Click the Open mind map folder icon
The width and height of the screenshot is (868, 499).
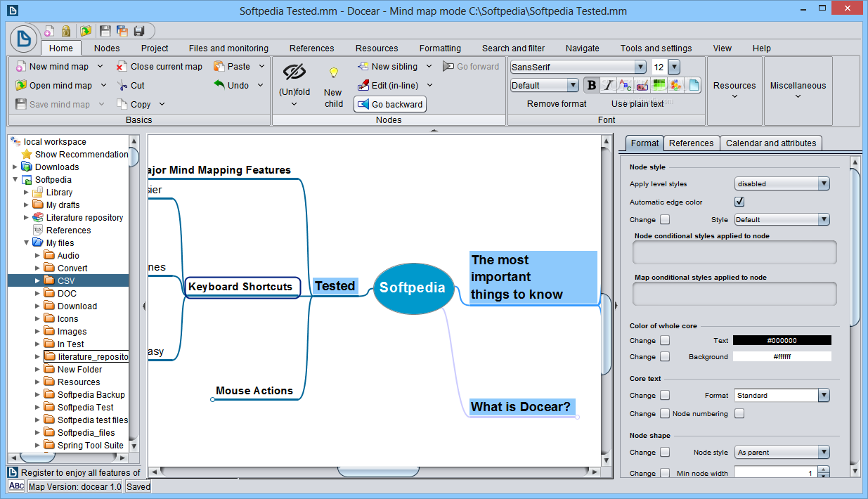point(21,85)
